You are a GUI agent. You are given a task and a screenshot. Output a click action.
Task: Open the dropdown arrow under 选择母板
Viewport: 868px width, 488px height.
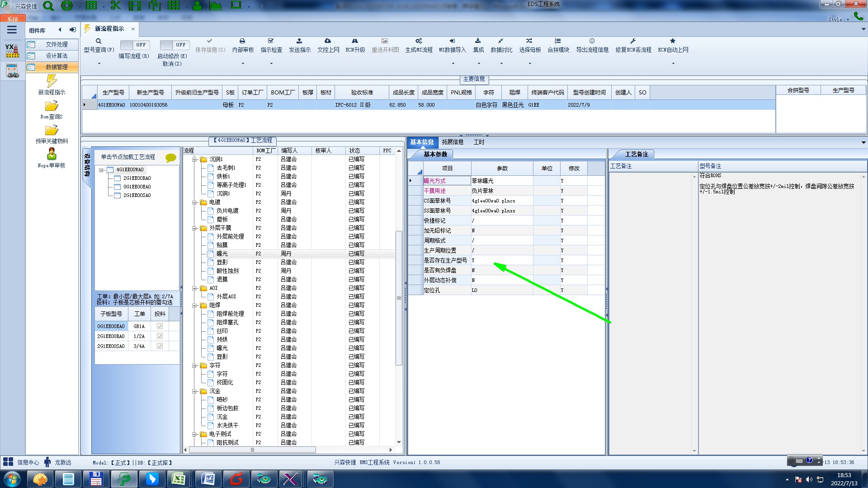click(x=530, y=64)
